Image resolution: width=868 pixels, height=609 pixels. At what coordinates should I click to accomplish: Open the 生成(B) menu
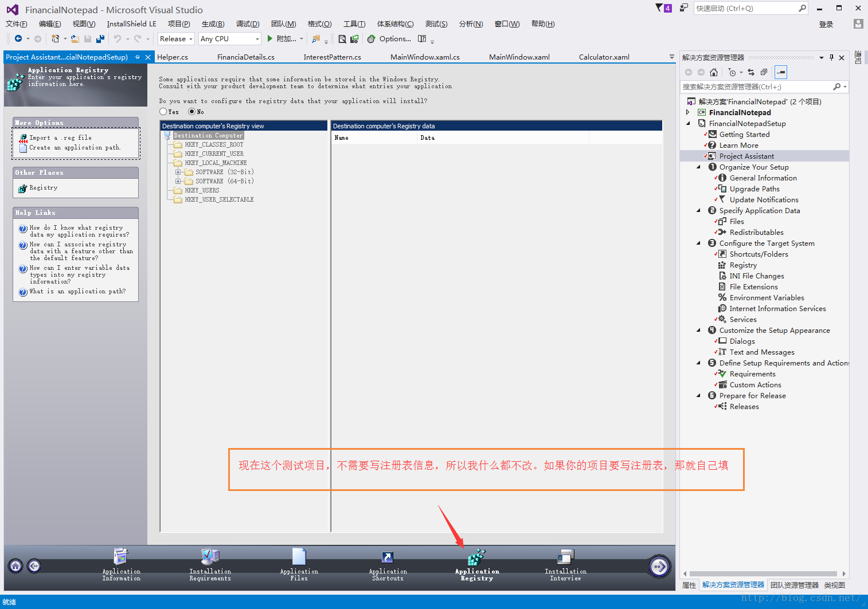(x=213, y=23)
